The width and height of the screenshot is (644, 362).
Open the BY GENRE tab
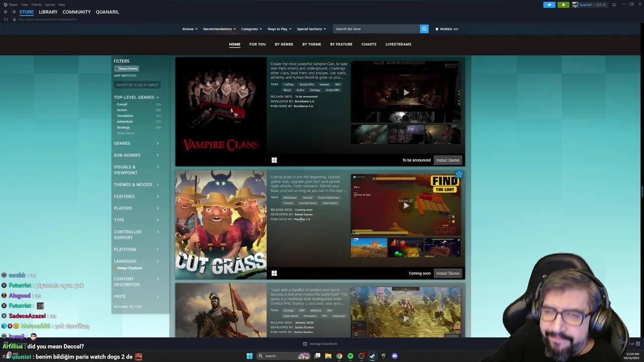tap(284, 44)
